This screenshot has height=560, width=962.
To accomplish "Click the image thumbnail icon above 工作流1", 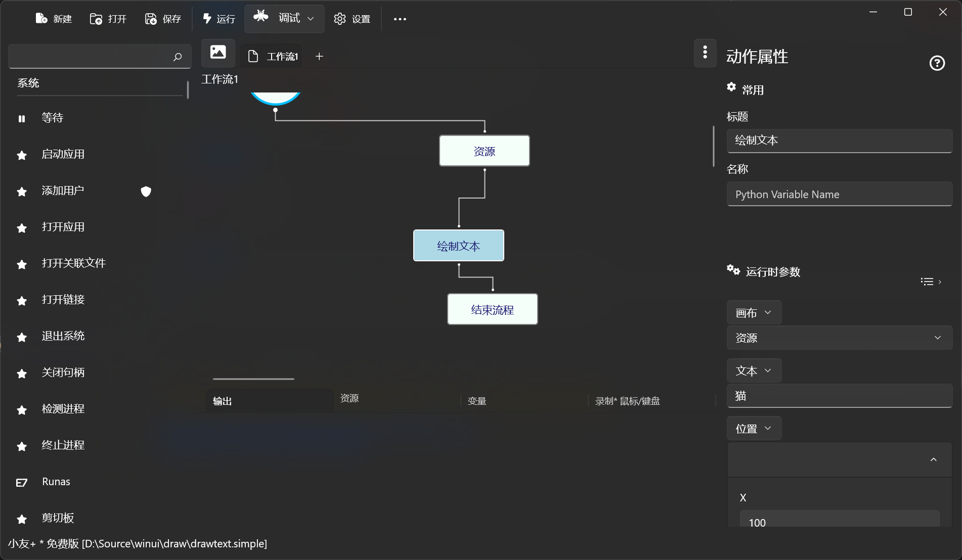I will 218,53.
